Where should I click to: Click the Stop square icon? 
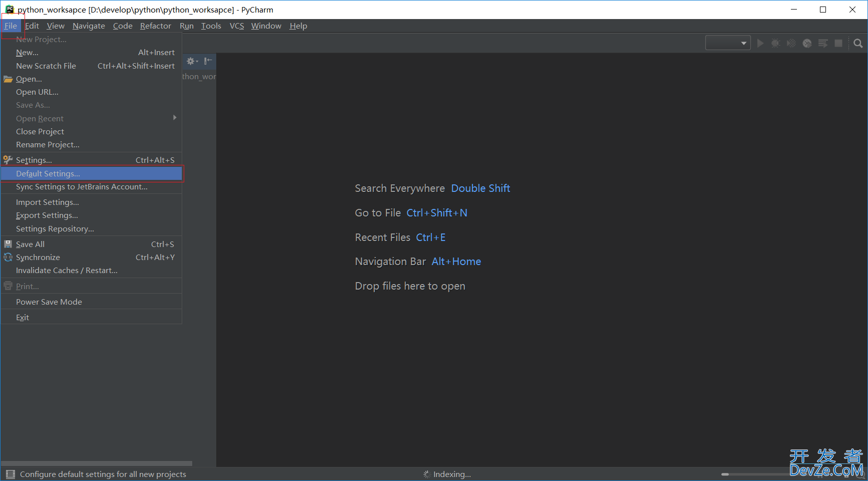coord(838,43)
